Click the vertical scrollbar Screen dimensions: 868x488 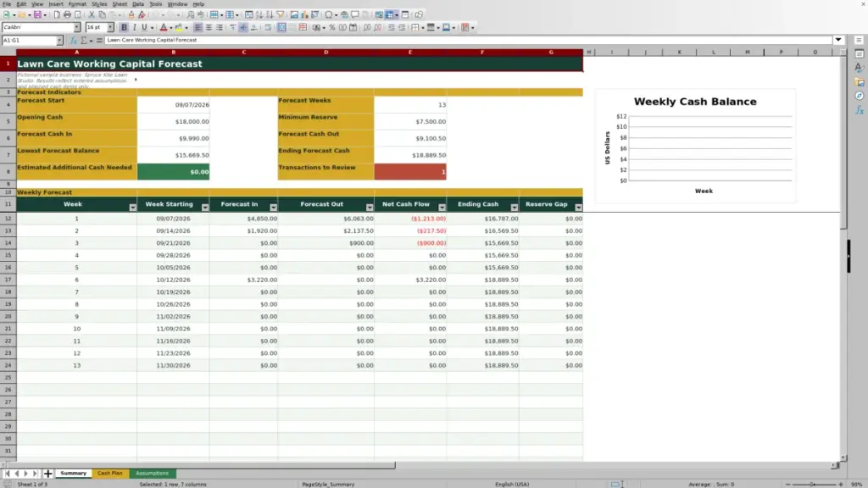tap(843, 257)
